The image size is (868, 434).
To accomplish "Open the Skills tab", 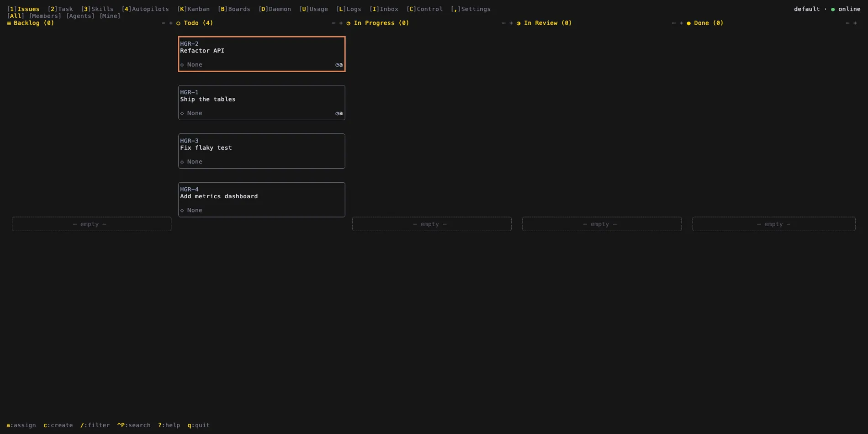I will tap(97, 9).
